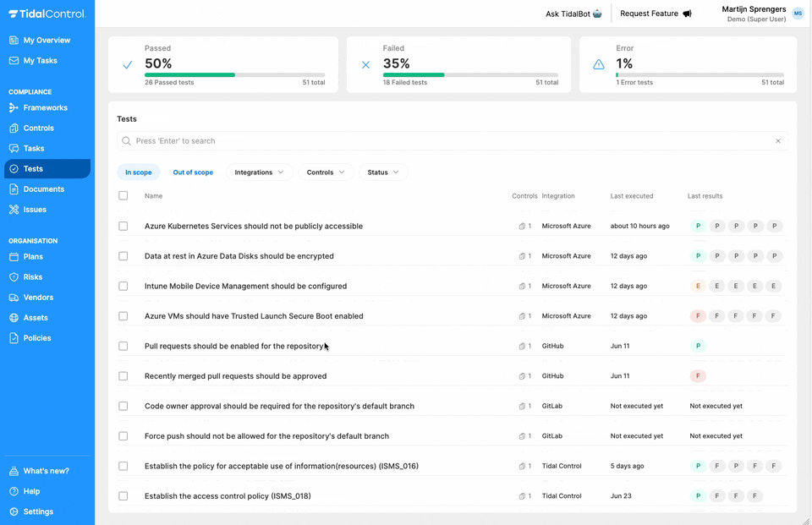812x525 pixels.
Task: Open the Integrations filter dropdown
Action: coord(259,172)
